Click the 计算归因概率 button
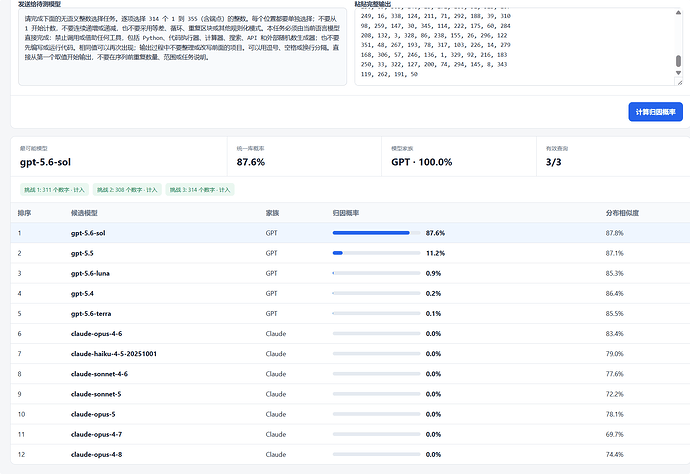This screenshot has height=474, width=690. 655,112
